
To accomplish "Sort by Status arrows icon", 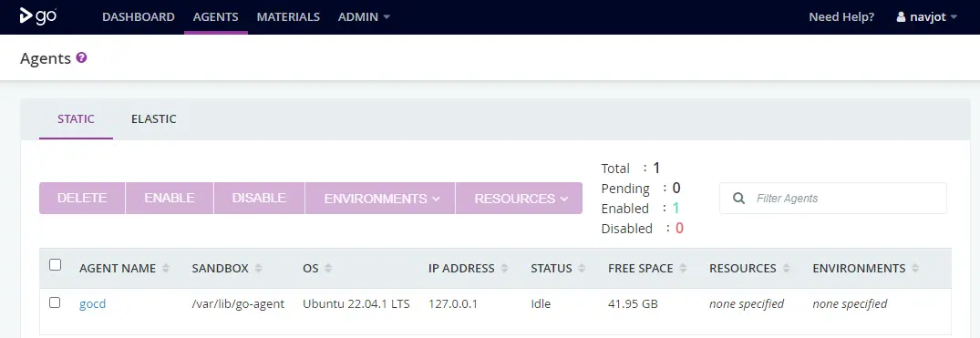I will pyautogui.click(x=582, y=268).
